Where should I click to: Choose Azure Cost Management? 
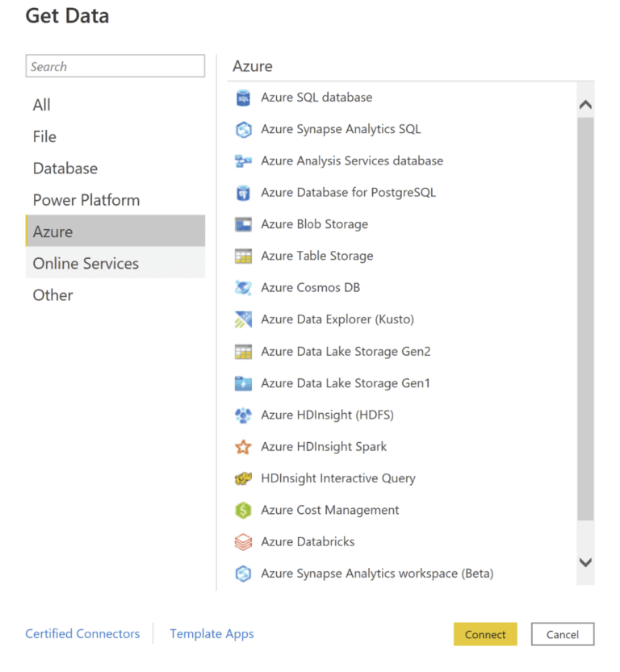[329, 510]
